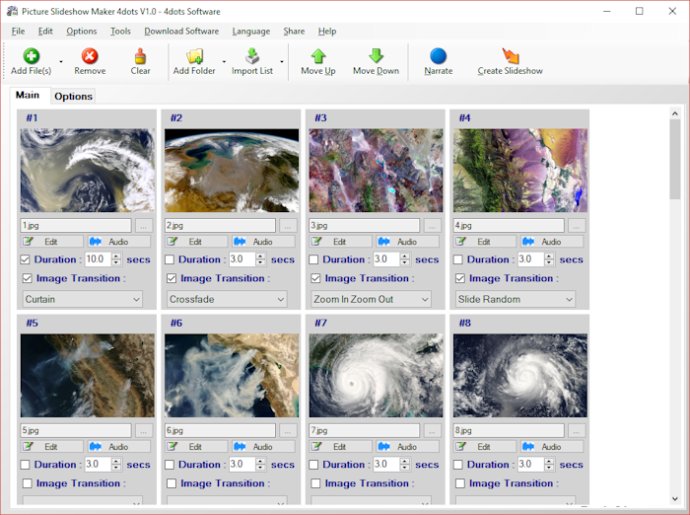Click the Audio button under 2.jpg
Viewport: 690px width, 515px height.
[x=262, y=242]
